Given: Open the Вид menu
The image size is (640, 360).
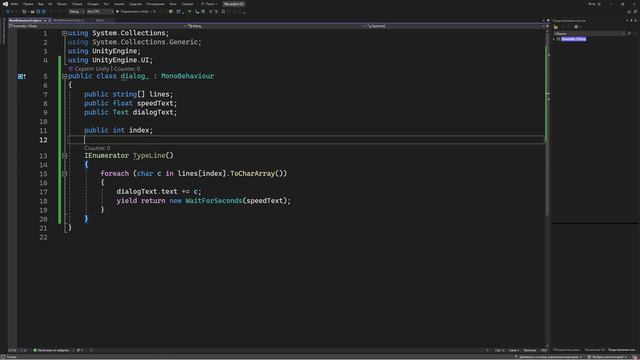Looking at the screenshot, I should [x=40, y=4].
